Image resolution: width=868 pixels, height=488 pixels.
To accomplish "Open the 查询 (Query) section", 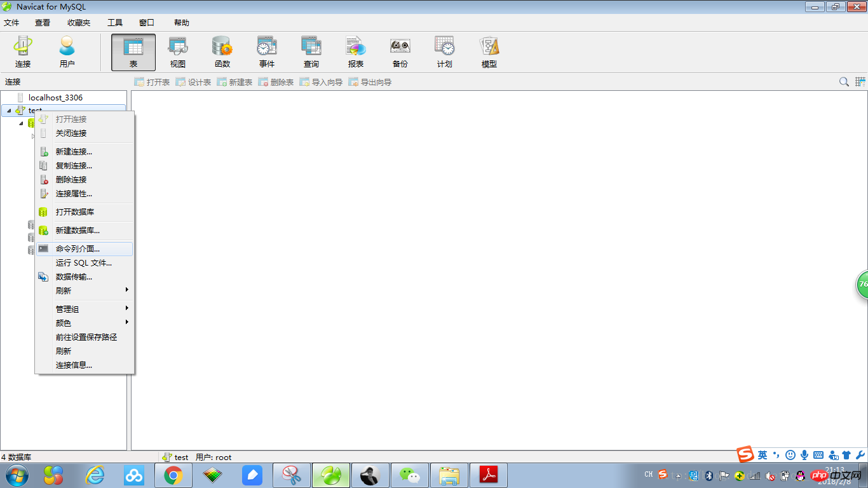I will [x=311, y=52].
